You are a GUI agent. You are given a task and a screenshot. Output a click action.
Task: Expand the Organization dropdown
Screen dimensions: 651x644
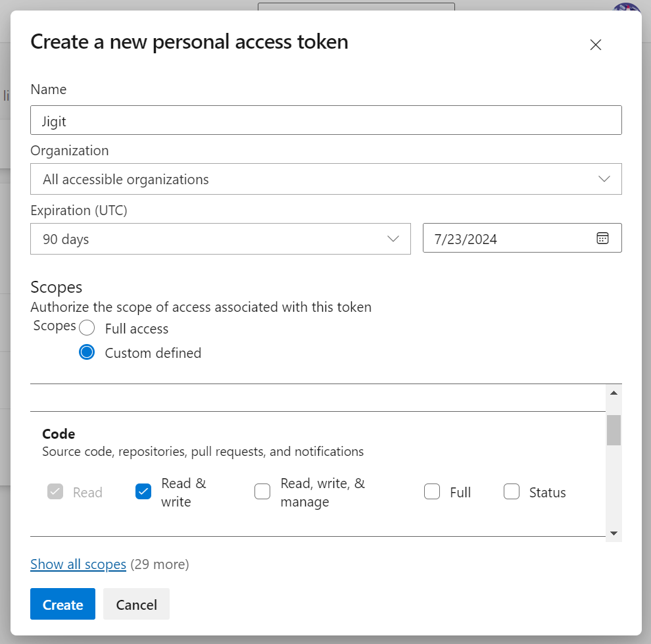coord(325,179)
